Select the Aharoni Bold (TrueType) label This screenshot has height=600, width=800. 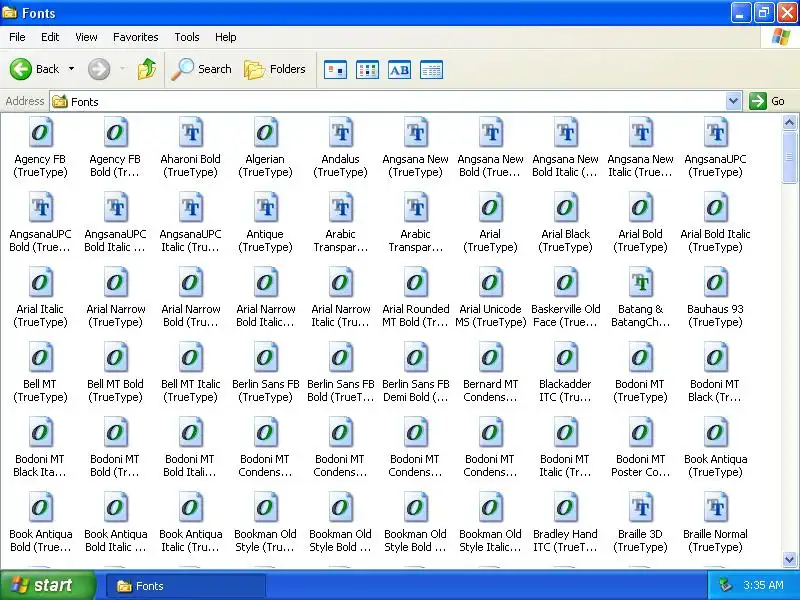191,165
